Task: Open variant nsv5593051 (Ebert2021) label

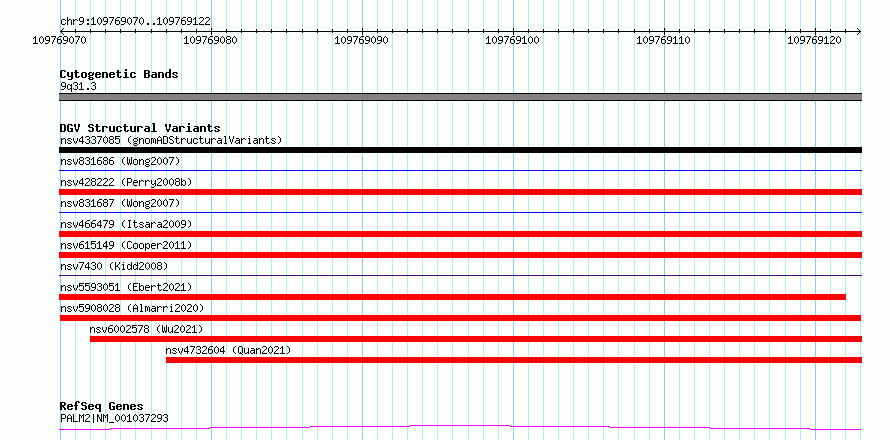Action: tap(126, 287)
